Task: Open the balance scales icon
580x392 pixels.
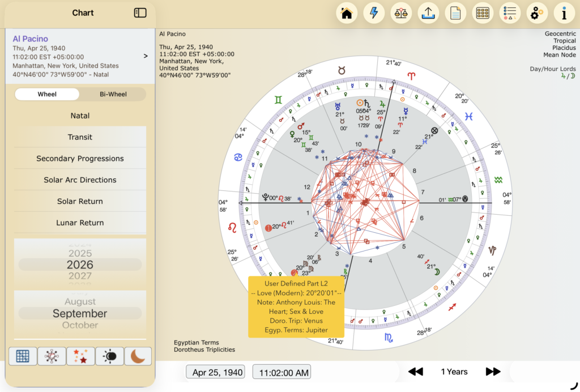Action: tap(401, 14)
